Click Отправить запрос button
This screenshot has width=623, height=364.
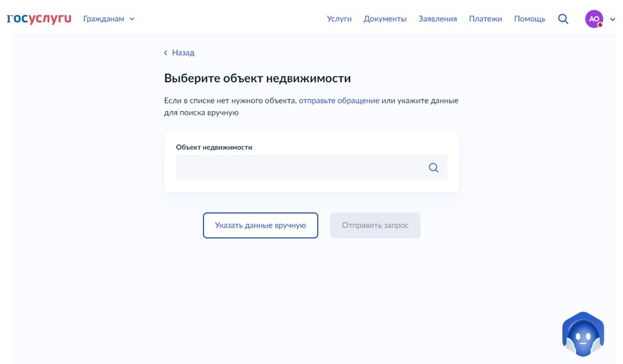375,225
